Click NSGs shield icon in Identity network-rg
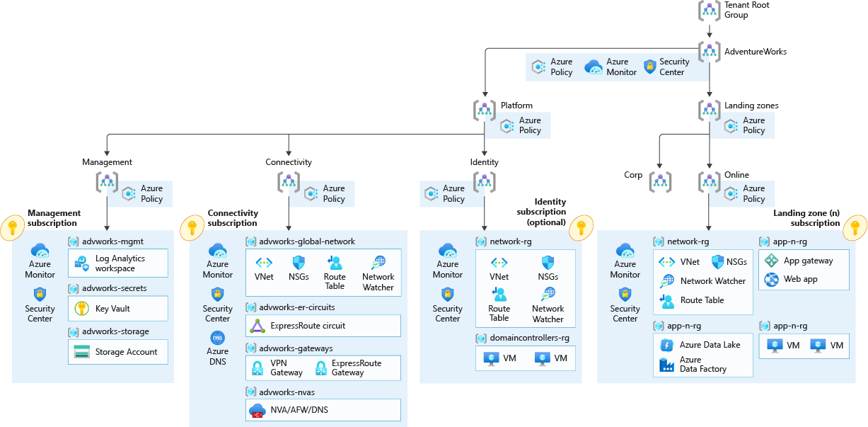Image resolution: width=868 pixels, height=427 pixels. 548,263
